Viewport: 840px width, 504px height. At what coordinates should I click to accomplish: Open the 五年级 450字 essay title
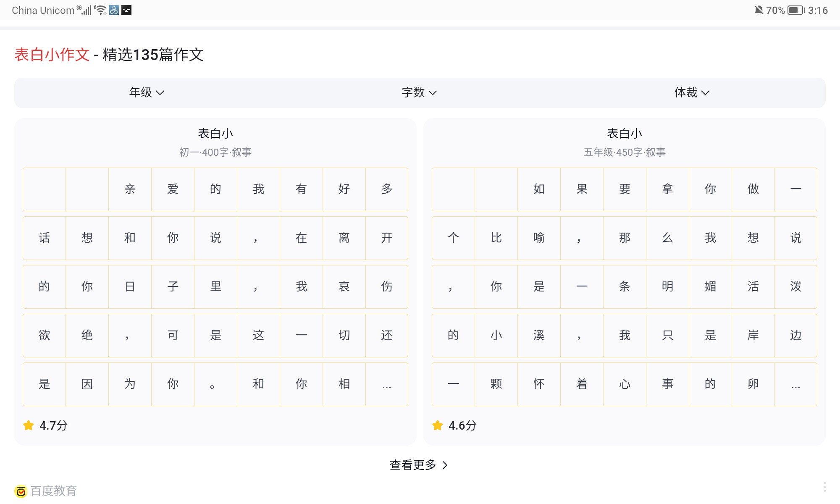(x=624, y=134)
